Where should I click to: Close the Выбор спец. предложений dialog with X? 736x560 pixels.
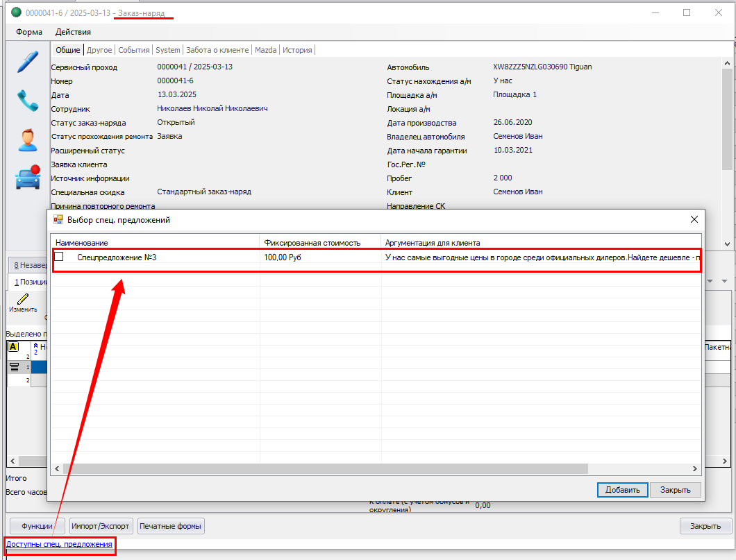[x=694, y=220]
